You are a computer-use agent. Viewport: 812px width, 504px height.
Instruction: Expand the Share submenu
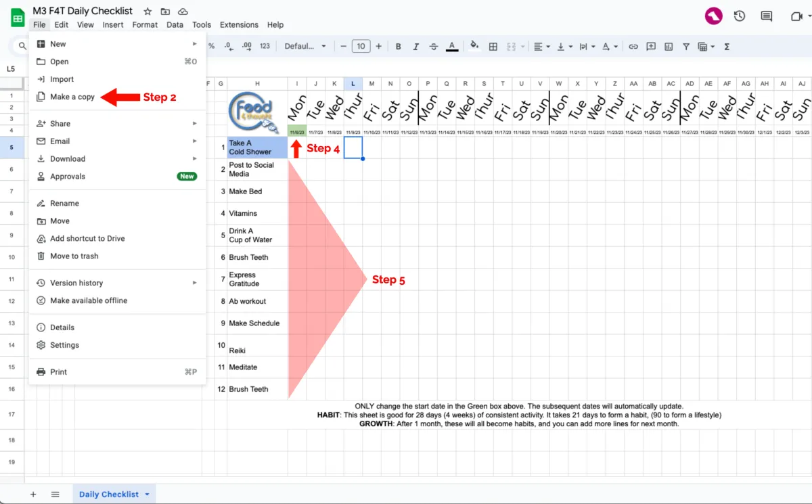pos(117,124)
